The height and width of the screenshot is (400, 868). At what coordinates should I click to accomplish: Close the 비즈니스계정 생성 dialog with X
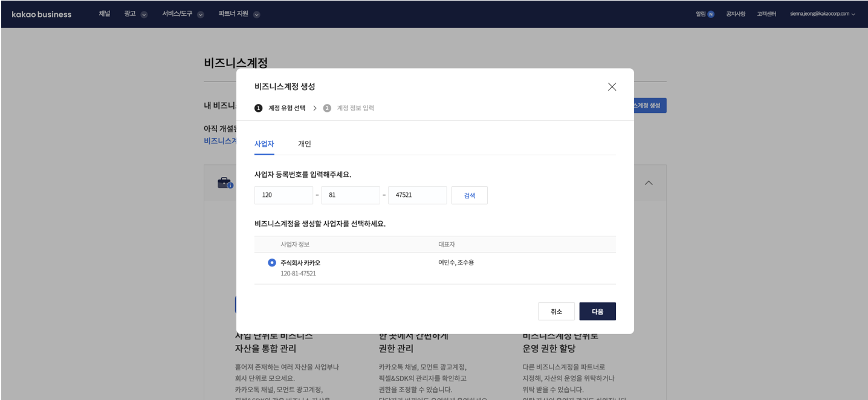click(x=612, y=86)
